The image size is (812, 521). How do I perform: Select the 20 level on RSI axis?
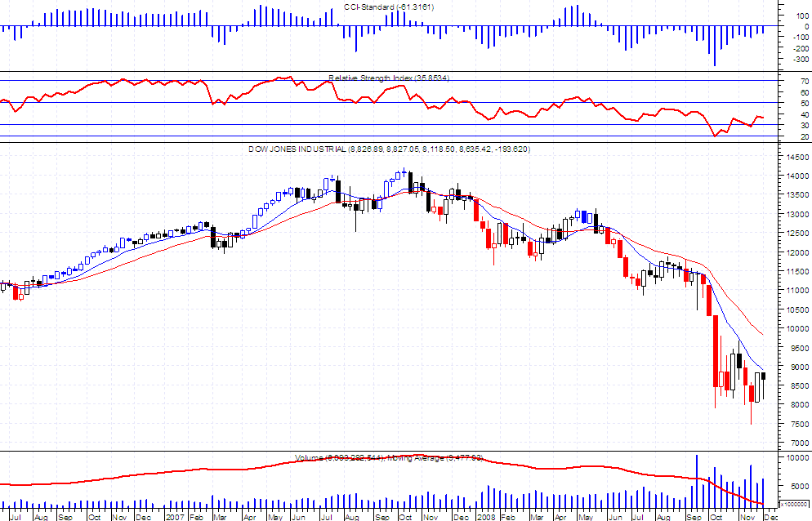(804, 136)
